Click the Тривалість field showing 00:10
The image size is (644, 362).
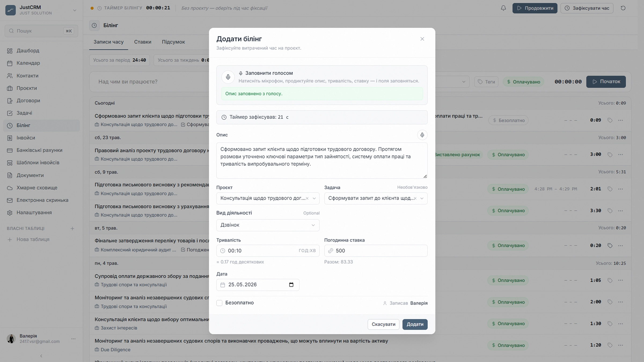pos(268,251)
